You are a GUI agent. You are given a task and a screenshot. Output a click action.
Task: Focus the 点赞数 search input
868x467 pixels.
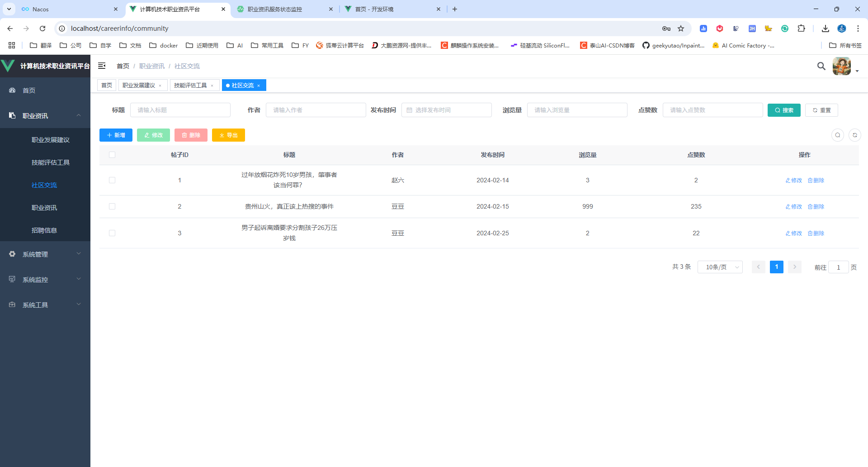(712, 110)
